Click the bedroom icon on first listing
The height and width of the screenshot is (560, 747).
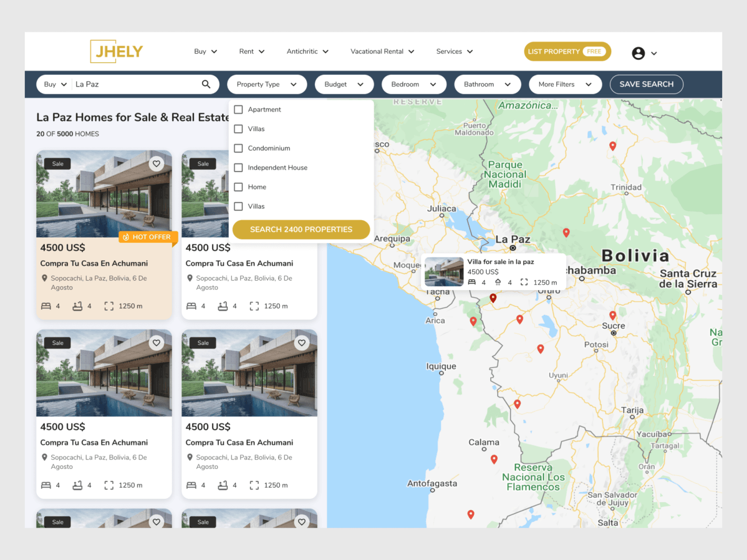pos(47,306)
